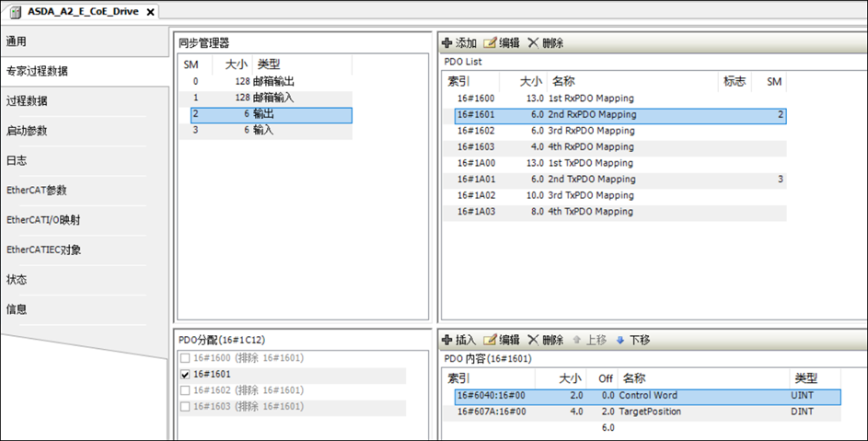The height and width of the screenshot is (441, 868).
Task: Click the 添加 (Add) icon in PDO List
Action: click(x=447, y=43)
